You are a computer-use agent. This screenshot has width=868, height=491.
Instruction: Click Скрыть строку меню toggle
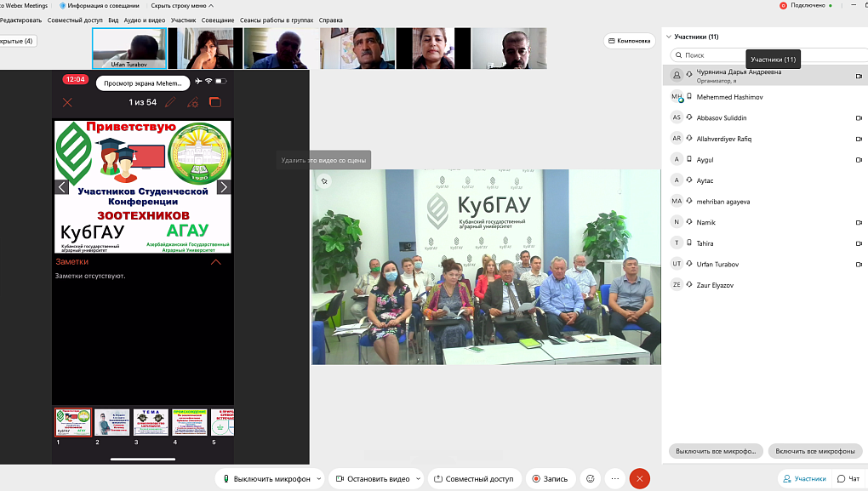[182, 6]
